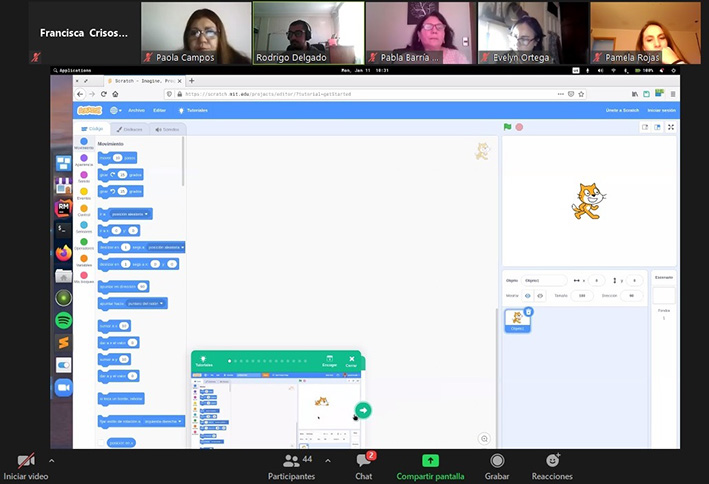This screenshot has height=484, width=709.
Task: Click the Compartir pantalla button
Action: [x=430, y=465]
